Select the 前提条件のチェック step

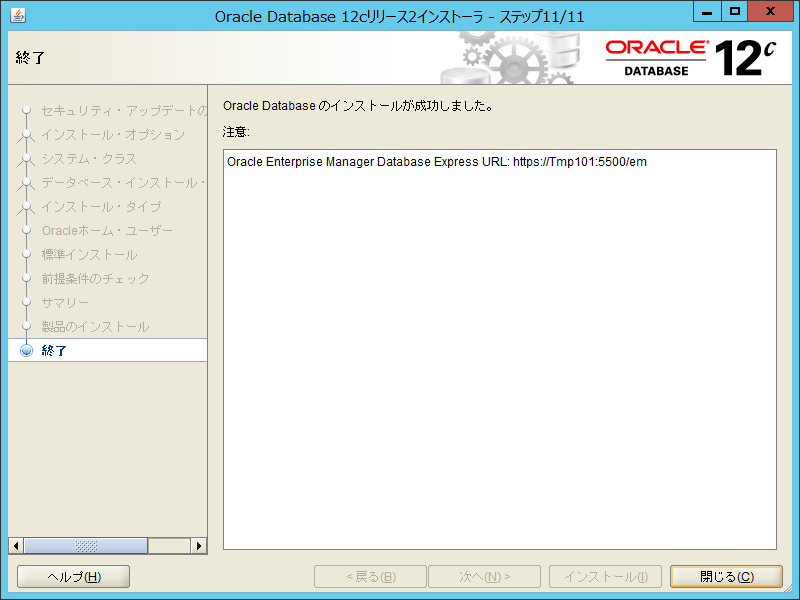pyautogui.click(x=95, y=279)
